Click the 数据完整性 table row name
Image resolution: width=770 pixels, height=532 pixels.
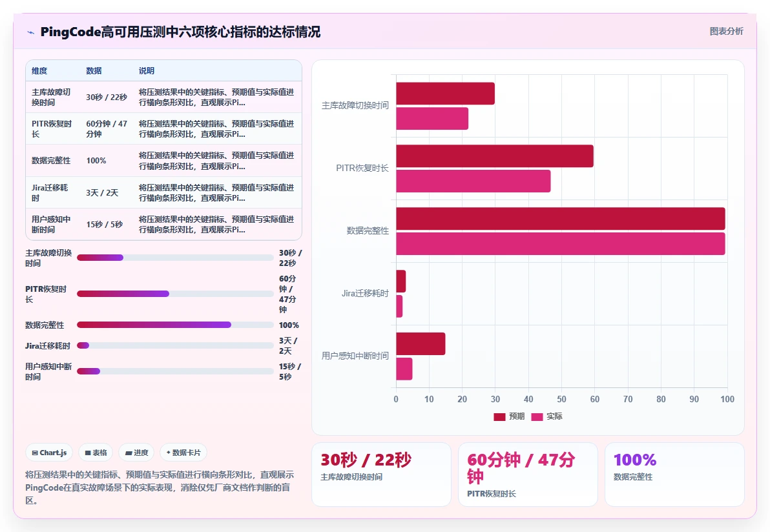click(x=51, y=161)
